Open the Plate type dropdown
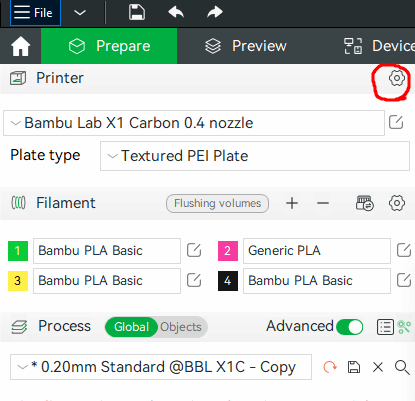The height and width of the screenshot is (401, 415). 255,156
